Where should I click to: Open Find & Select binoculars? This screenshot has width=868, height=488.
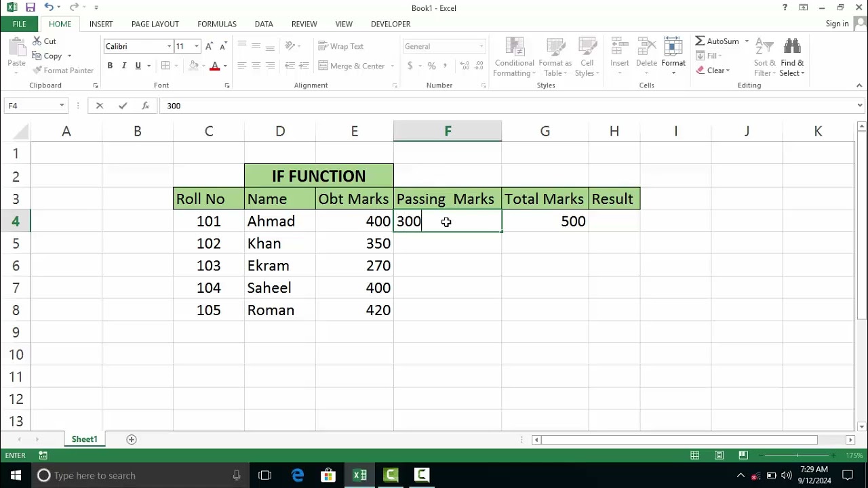(x=792, y=58)
